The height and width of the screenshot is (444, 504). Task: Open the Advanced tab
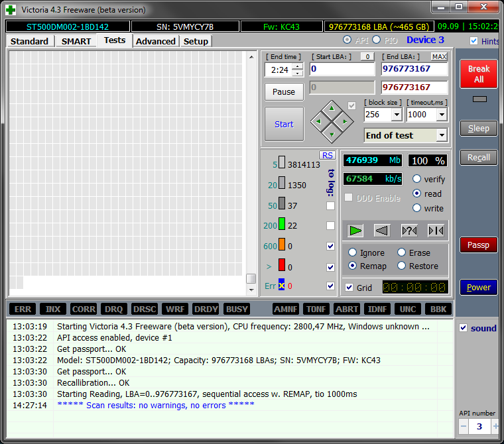tap(156, 41)
